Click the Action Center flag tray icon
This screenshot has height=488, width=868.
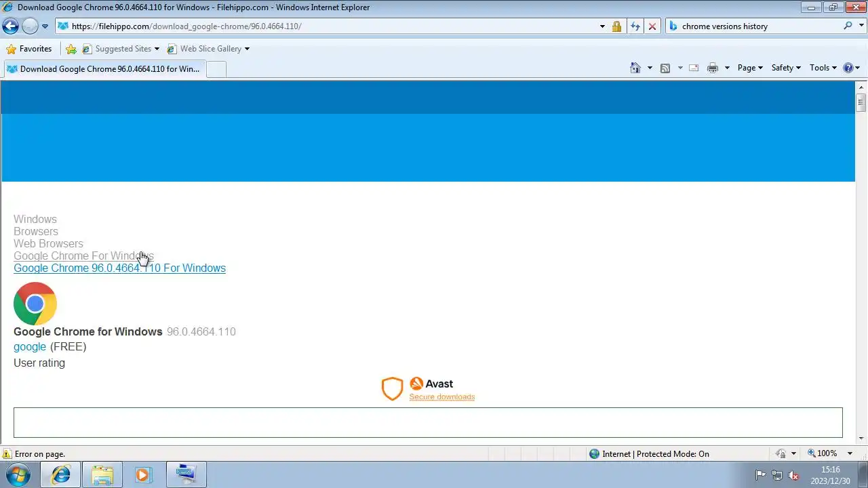[x=760, y=475]
